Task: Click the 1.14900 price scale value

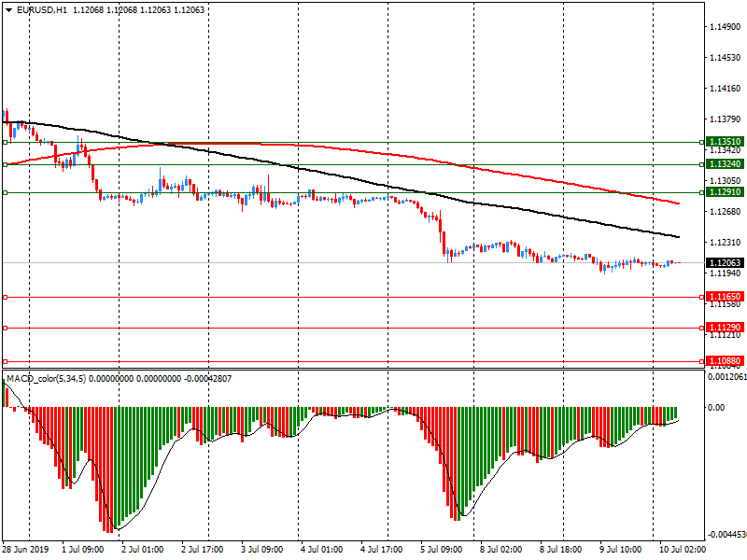Action: (726, 27)
